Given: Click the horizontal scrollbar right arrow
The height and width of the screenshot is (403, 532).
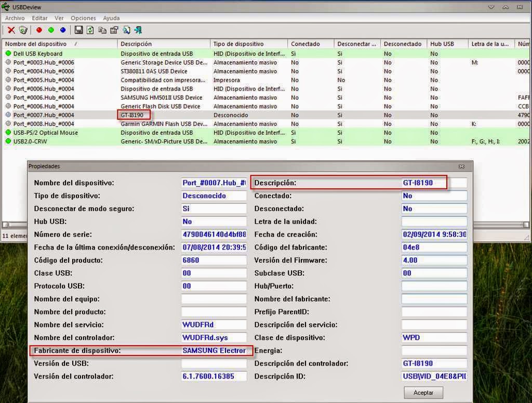Looking at the screenshot, I should 526,225.
